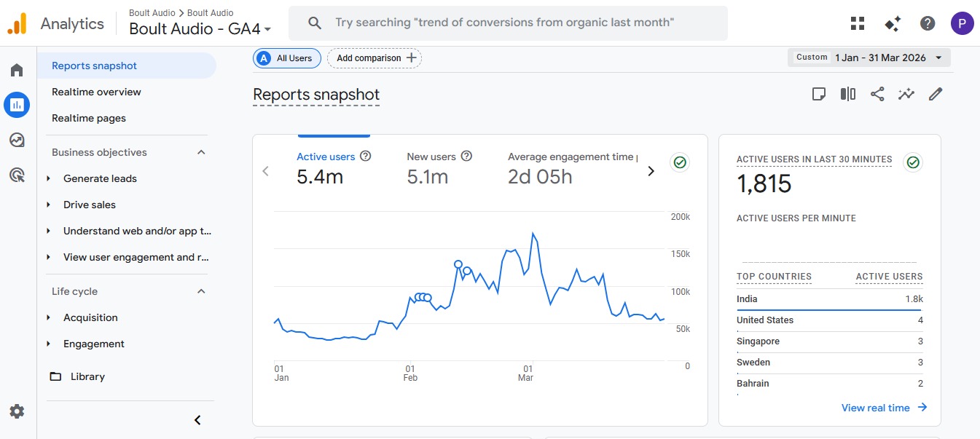Click the search magnifier icon
This screenshot has height=439, width=980.
pos(315,23)
